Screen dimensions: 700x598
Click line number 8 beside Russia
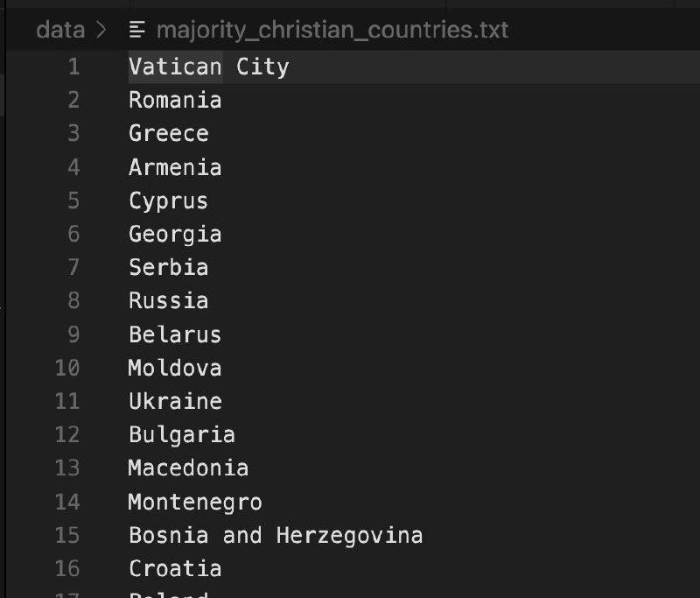point(73,300)
